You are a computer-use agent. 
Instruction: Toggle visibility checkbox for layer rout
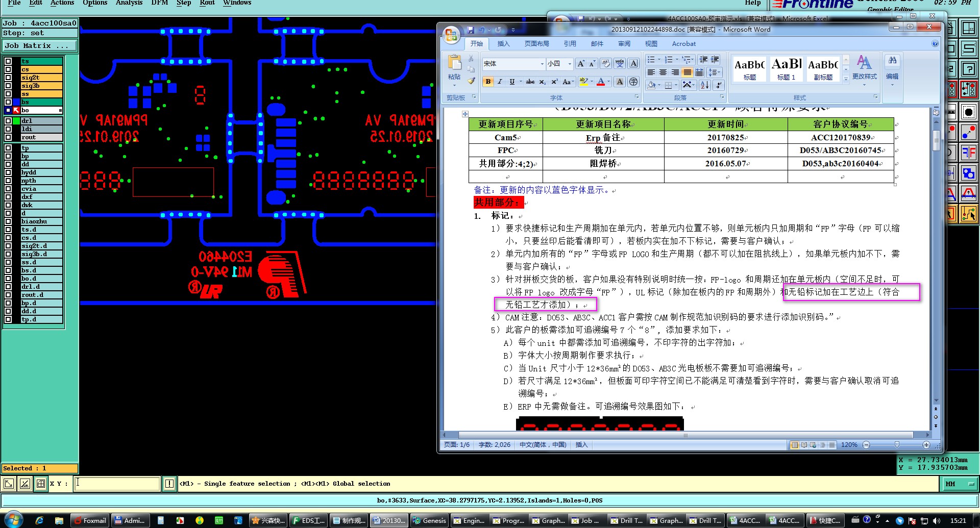point(8,137)
